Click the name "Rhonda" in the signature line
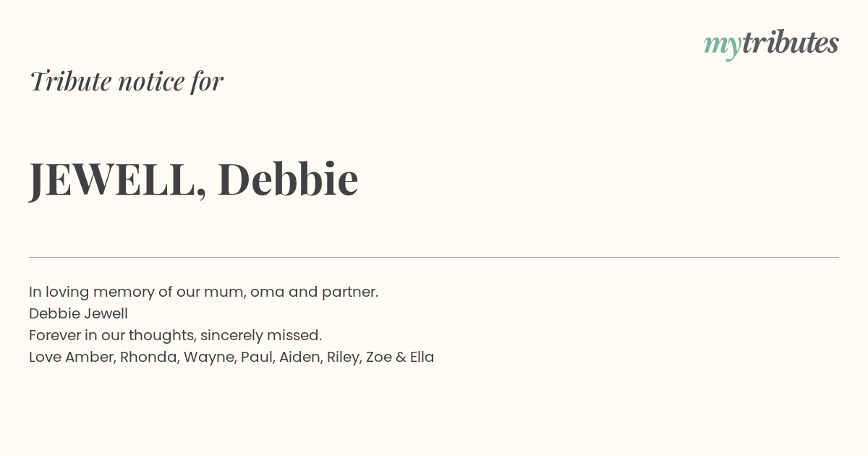The image size is (868, 456). coord(149,357)
